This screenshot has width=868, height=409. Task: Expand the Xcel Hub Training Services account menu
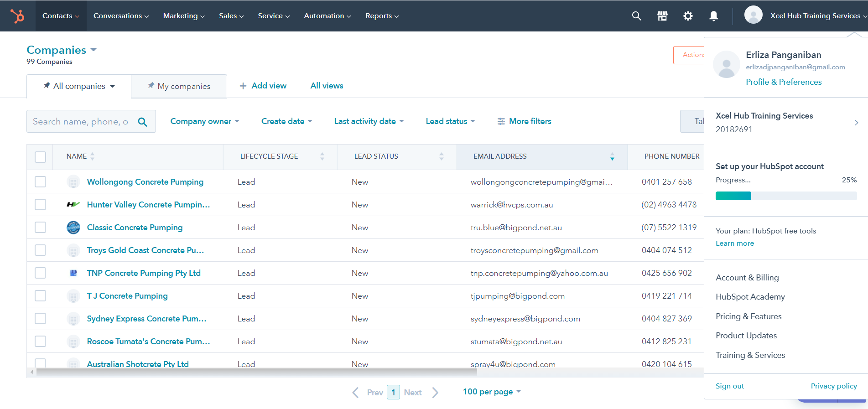(818, 16)
